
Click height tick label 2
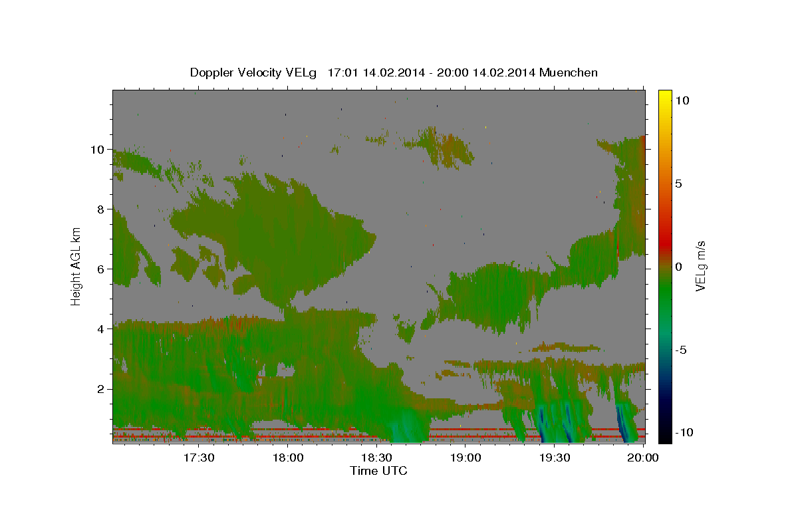click(101, 388)
